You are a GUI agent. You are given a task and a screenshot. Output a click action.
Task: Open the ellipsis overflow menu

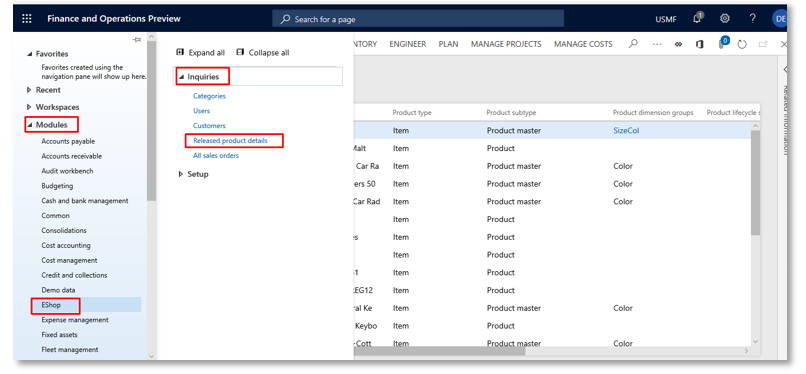click(657, 44)
